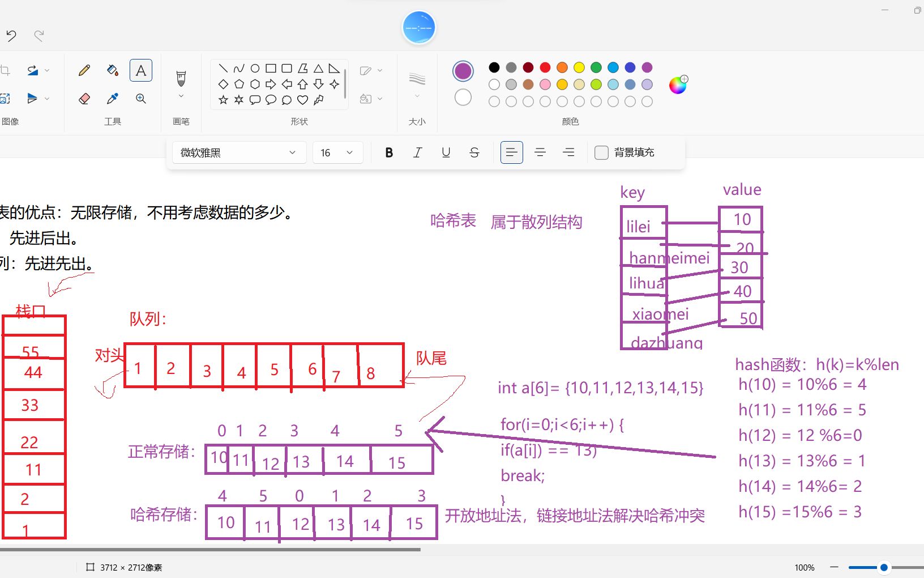This screenshot has width=924, height=578.
Task: Open the 微软雅黑 font dropdown
Action: (x=239, y=152)
